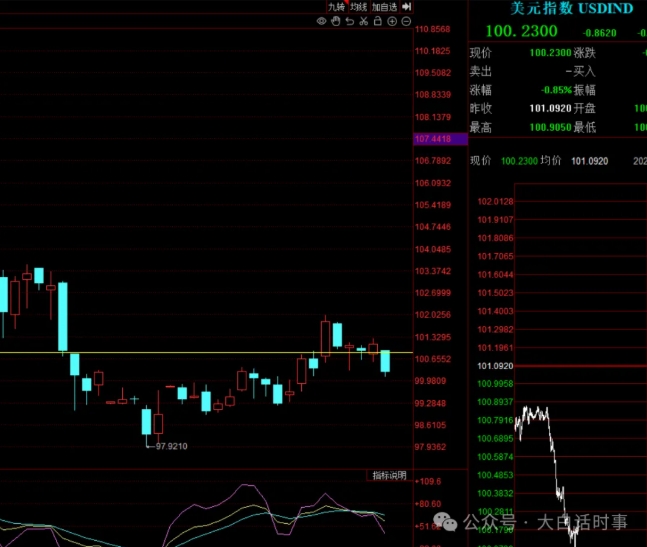Zoom out with the minus icon
The height and width of the screenshot is (547, 647).
(x=406, y=21)
